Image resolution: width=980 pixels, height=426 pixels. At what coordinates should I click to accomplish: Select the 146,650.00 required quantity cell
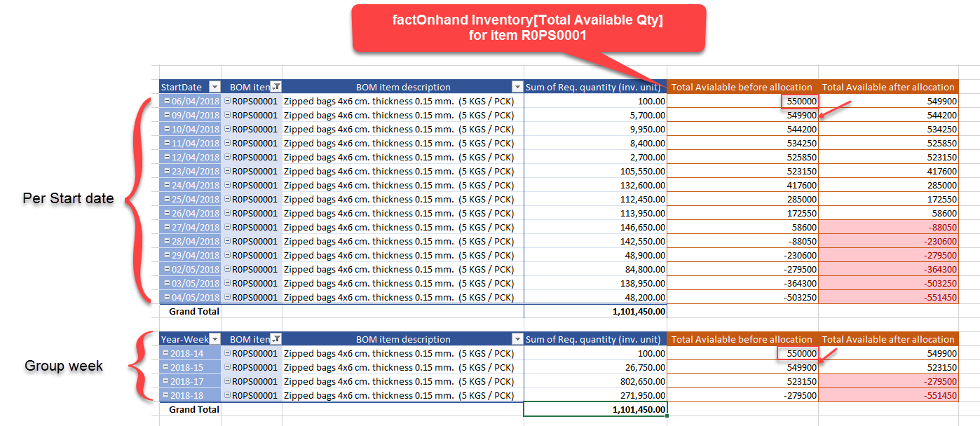point(594,227)
